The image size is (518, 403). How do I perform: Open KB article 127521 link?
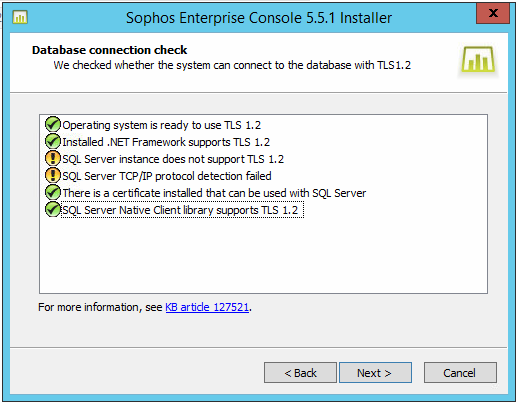[207, 307]
